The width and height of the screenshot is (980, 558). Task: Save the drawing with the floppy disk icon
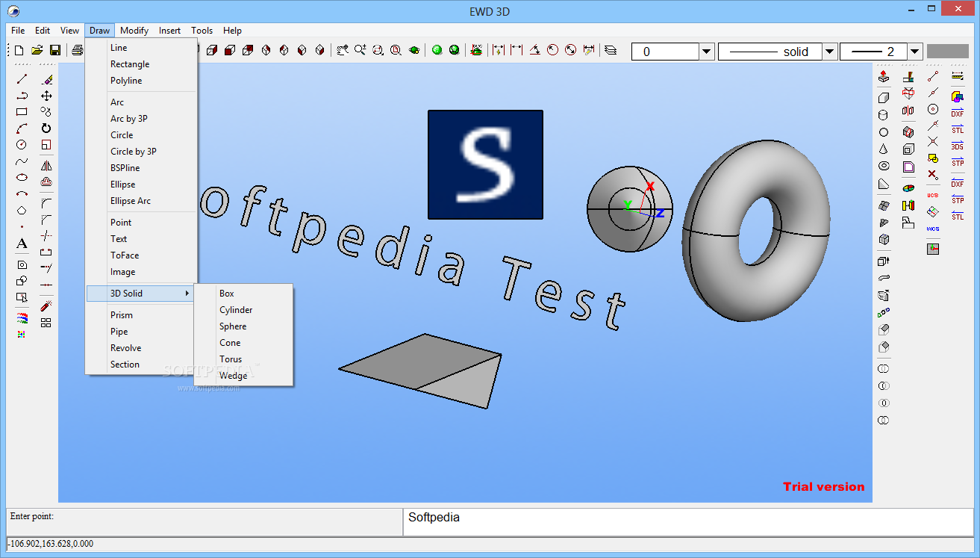pos(55,50)
